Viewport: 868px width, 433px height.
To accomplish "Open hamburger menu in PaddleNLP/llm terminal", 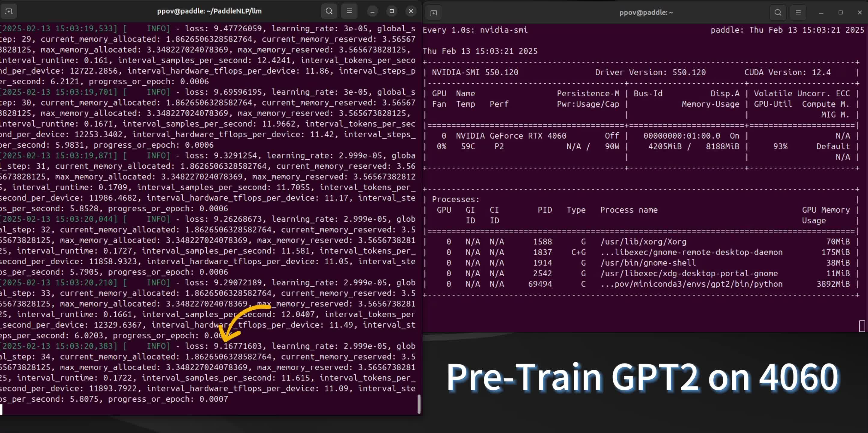I will [x=349, y=11].
